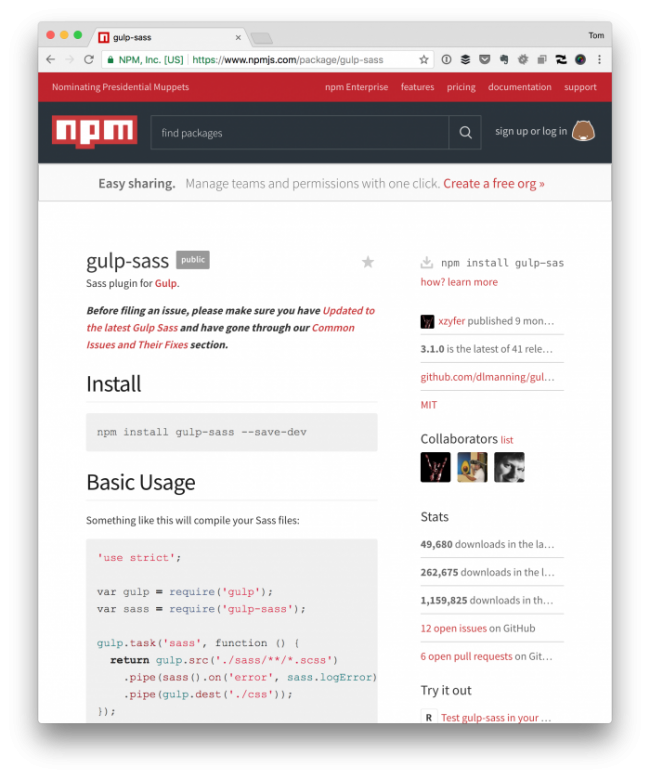650x778 pixels.
Task: Open the documentation nav item
Action: click(x=519, y=87)
